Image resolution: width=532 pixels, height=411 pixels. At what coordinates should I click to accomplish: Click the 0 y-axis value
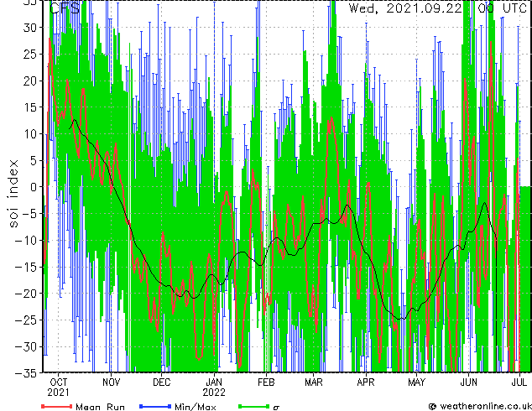(34, 187)
